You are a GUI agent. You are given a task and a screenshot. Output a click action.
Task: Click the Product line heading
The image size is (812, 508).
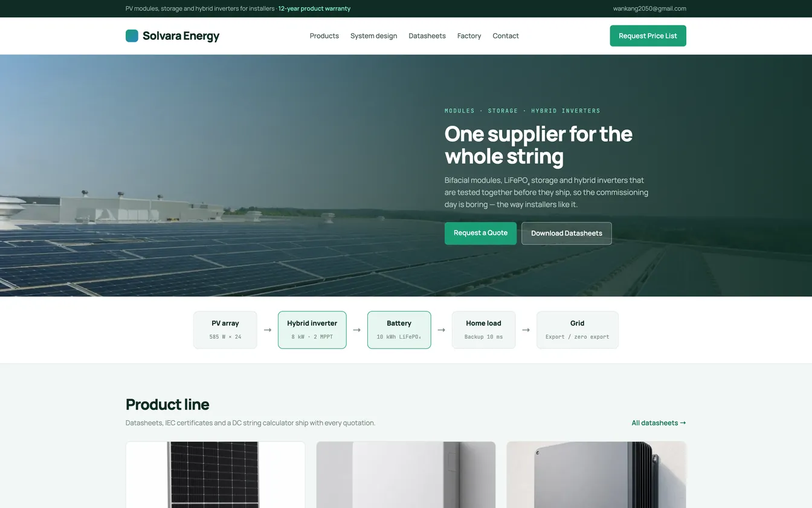167,404
